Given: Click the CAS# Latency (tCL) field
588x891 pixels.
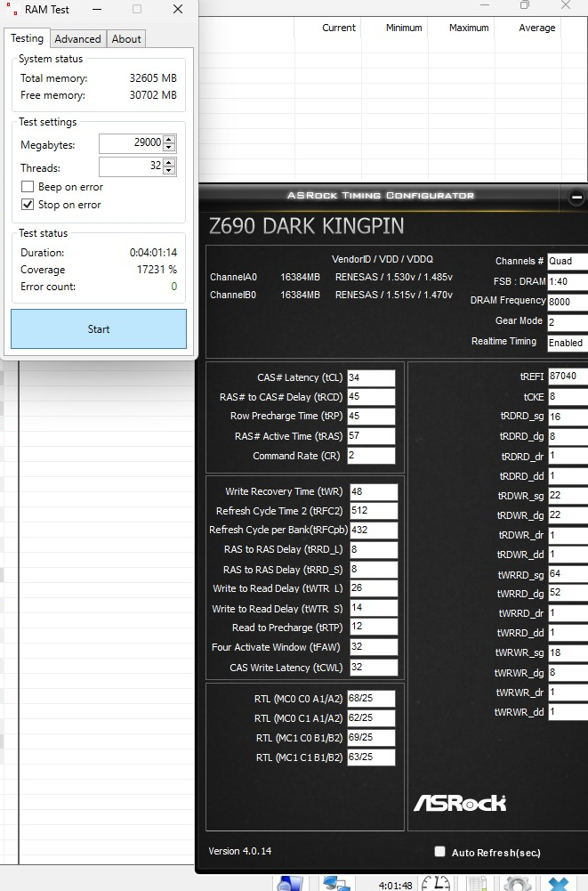Looking at the screenshot, I should (x=371, y=378).
